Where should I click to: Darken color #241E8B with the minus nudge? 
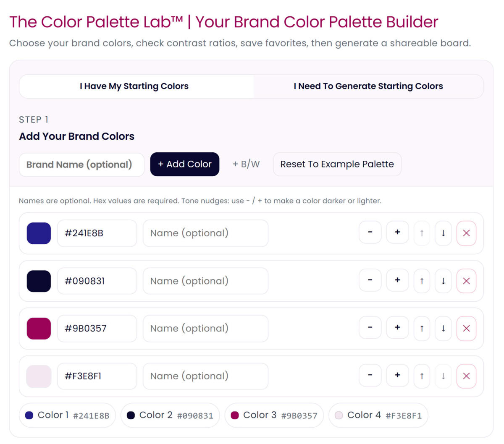coord(370,232)
